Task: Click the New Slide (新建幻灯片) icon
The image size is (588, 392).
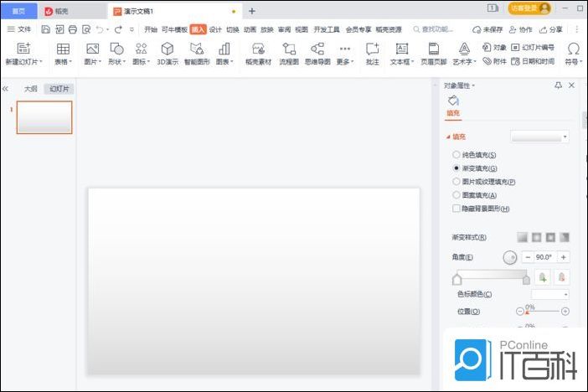Action: click(x=23, y=49)
